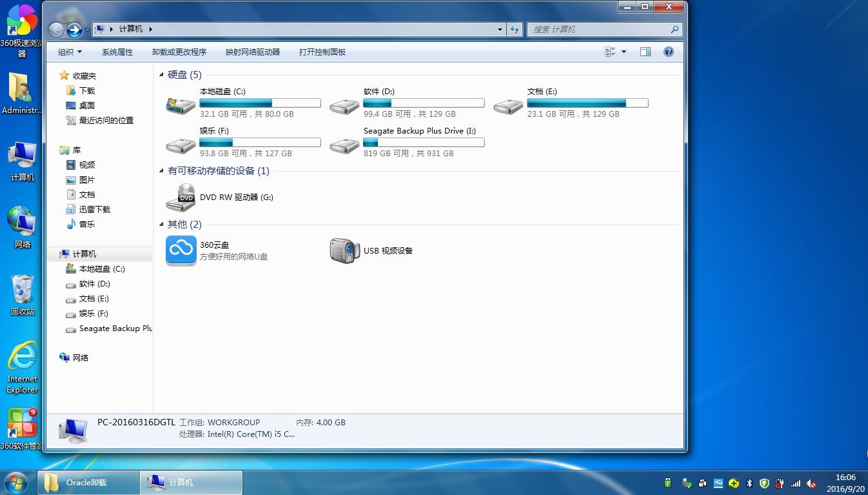Collapse the 硬盘 (5) group
The height and width of the screenshot is (495, 868).
pos(161,75)
